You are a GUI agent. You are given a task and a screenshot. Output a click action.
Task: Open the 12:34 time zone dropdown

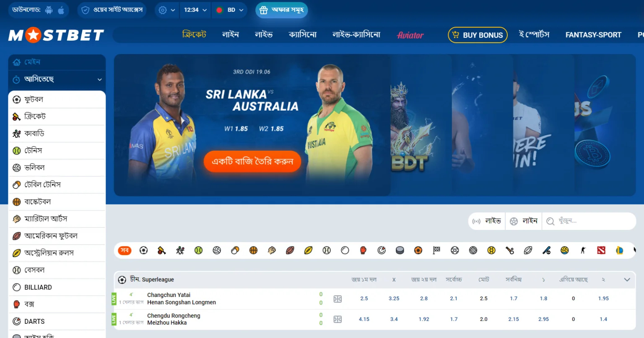(x=195, y=10)
